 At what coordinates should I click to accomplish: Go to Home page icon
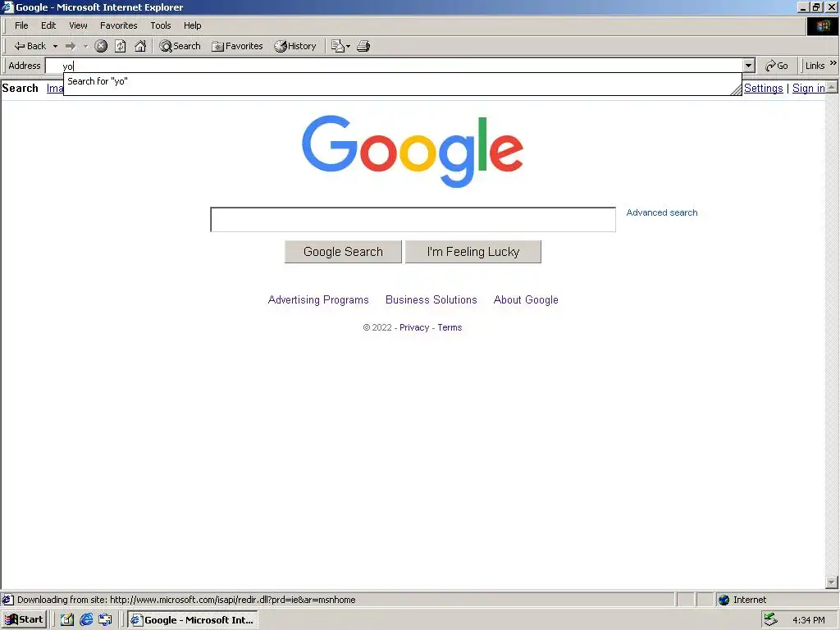(x=140, y=46)
